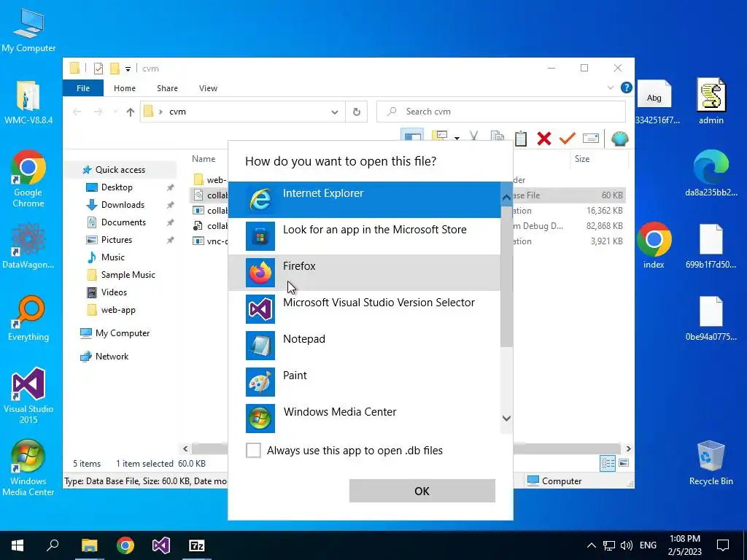Open the address bar history dropdown
Image resolution: width=747 pixels, height=560 pixels.
[x=334, y=112]
